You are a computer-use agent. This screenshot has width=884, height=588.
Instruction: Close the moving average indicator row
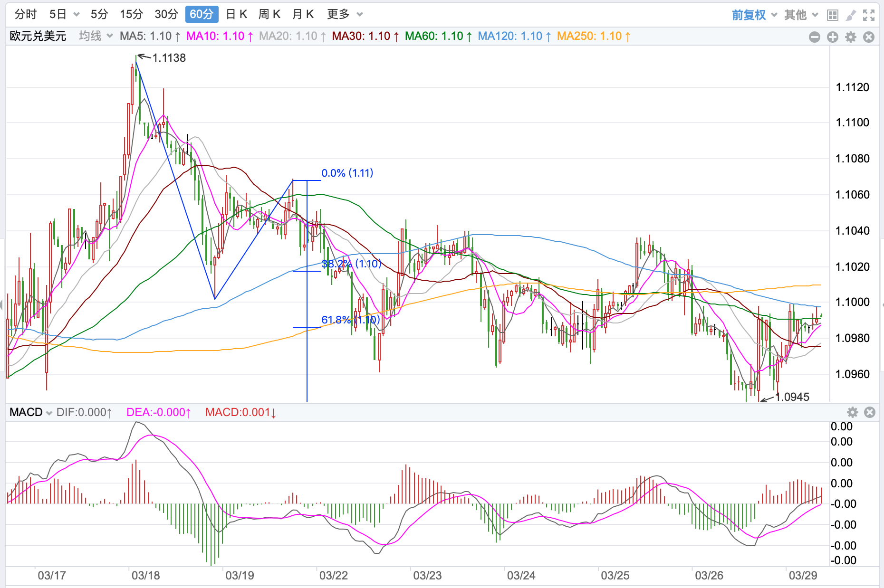869,37
